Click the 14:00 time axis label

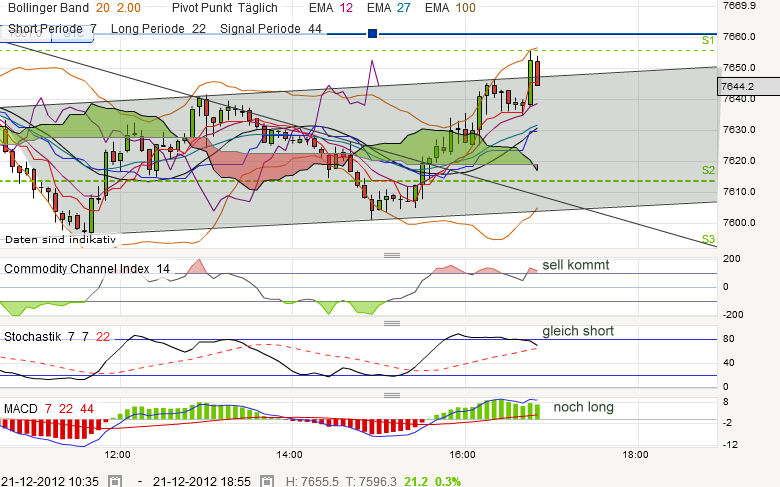click(290, 455)
